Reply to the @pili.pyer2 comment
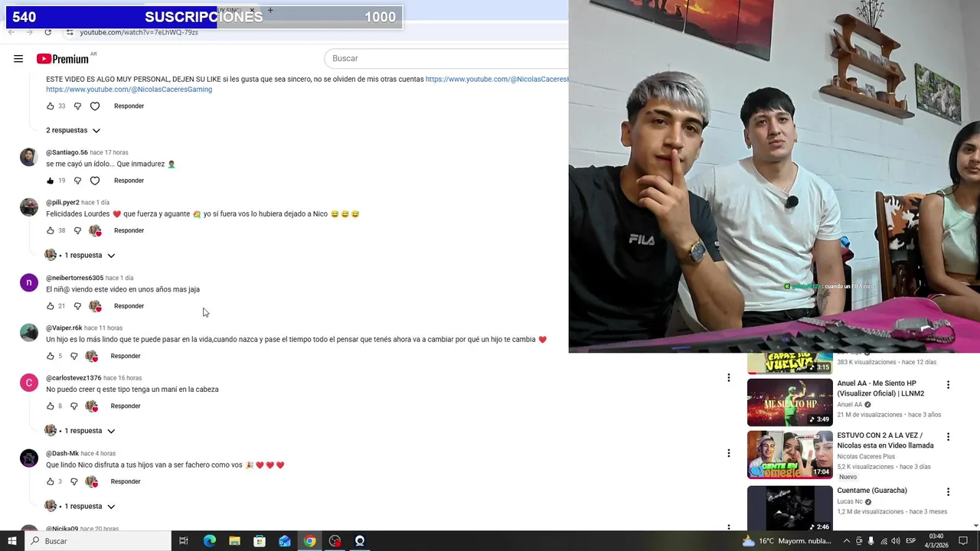Screen dimensions: 980x551 pyautogui.click(x=129, y=230)
